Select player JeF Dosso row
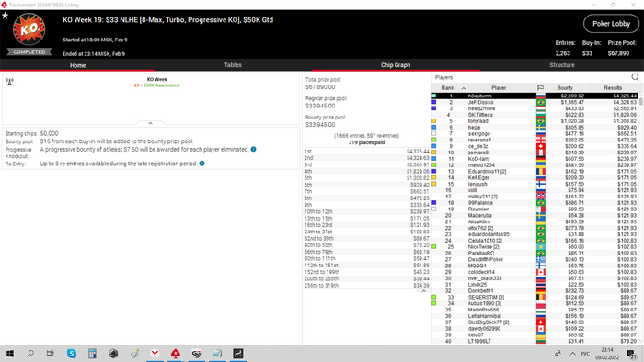This screenshot has height=362, width=644. tap(535, 103)
